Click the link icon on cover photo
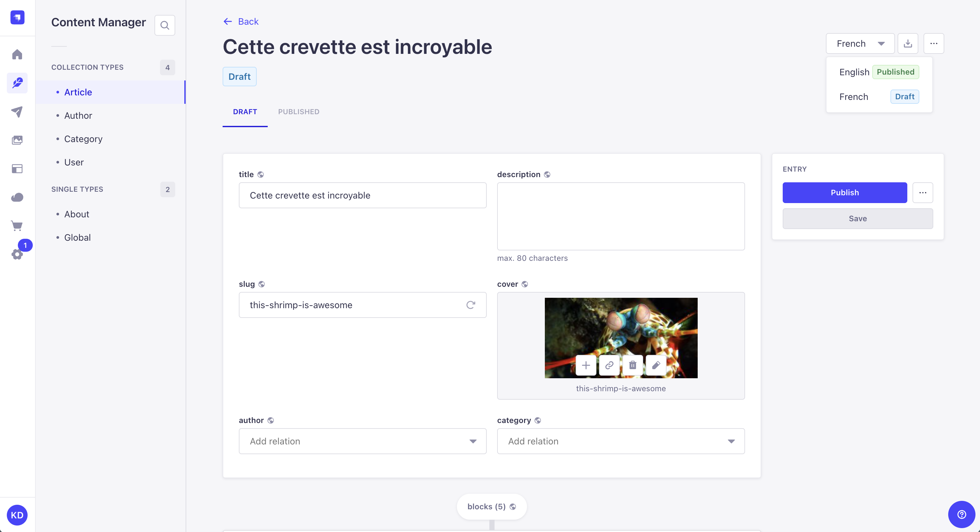 (609, 365)
